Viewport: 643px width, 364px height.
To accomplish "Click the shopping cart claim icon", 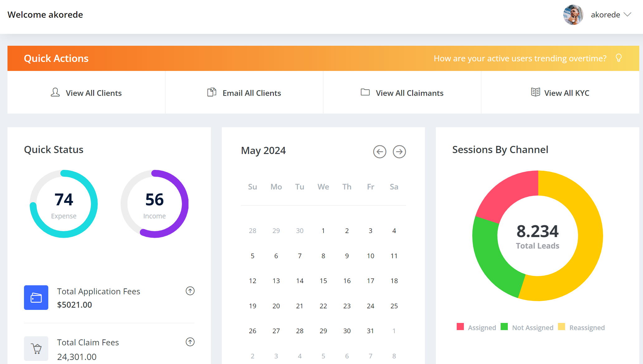I will pos(36,348).
